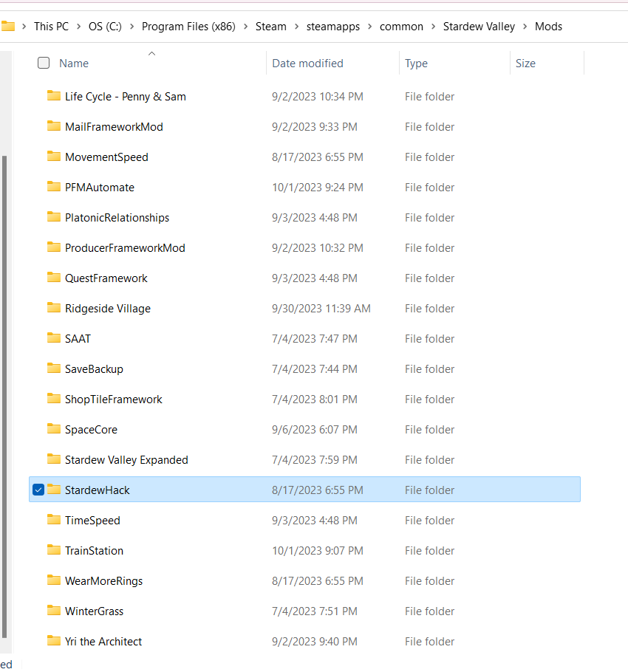Uncheck the StardewHack item checkbox
Screen dimensions: 628x672
click(x=38, y=490)
